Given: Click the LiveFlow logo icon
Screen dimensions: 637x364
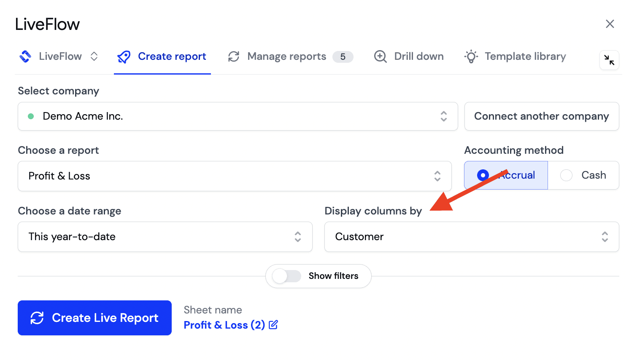Looking at the screenshot, I should 25,56.
